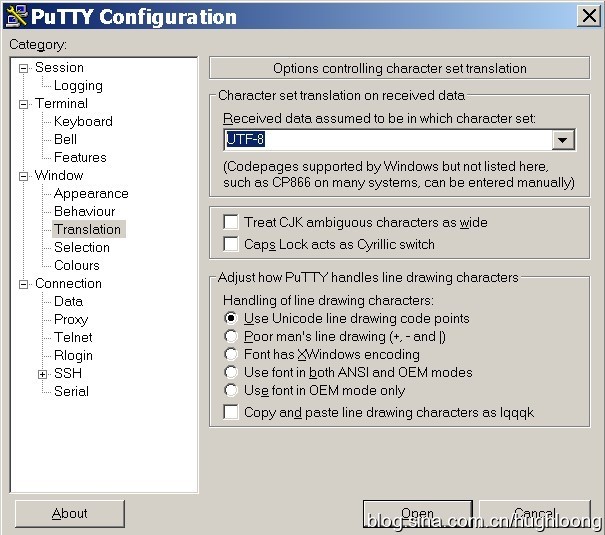Expand the SSH tree node
The image size is (605, 535).
[43, 374]
